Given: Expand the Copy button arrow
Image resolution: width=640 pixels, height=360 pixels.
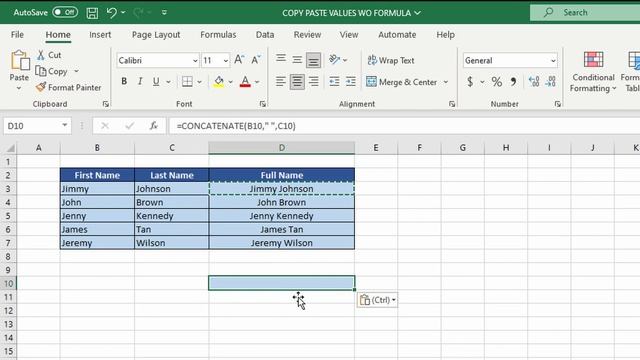Looking at the screenshot, I should (76, 71).
